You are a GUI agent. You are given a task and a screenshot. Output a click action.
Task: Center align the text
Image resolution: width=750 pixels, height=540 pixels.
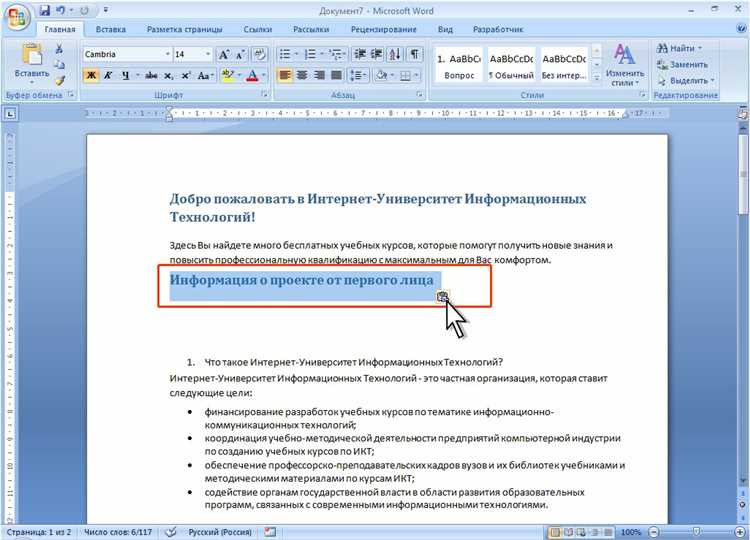pos(302,76)
